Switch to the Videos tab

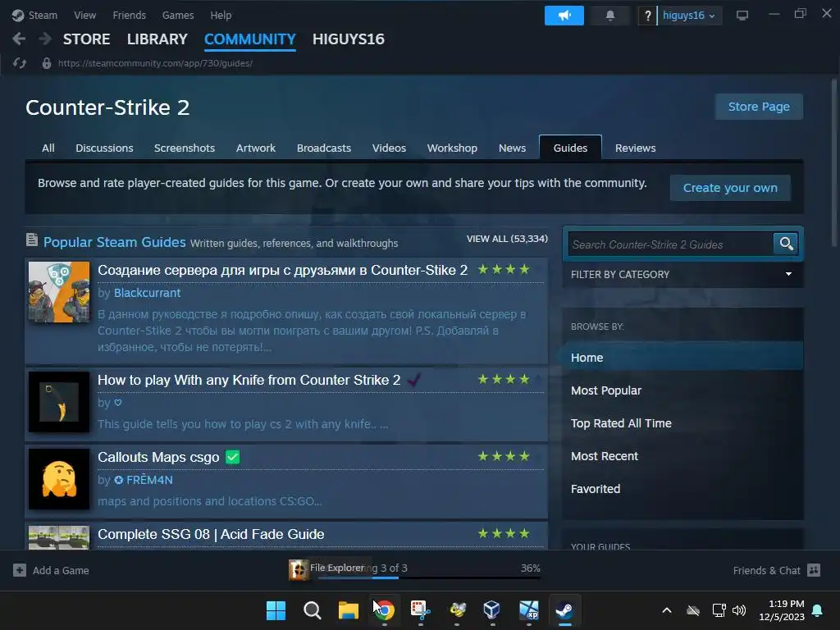click(389, 148)
